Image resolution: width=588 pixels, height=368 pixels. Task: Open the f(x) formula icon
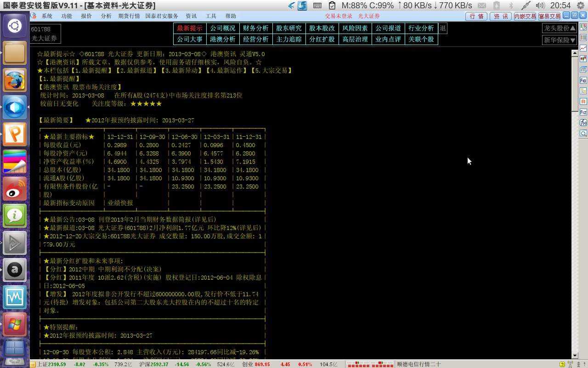pyautogui.click(x=583, y=122)
